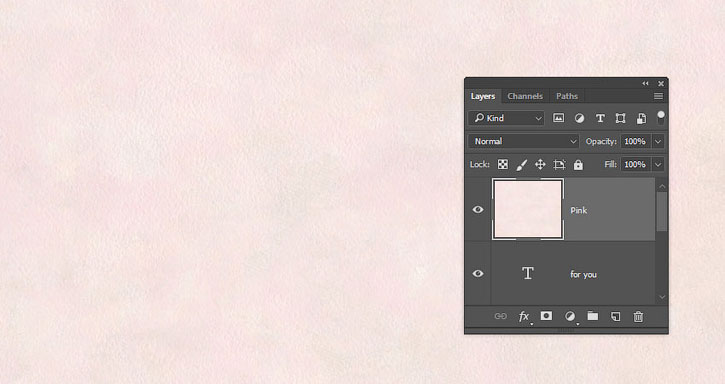Screen dimensions: 725x384
Task: Lock image pixels with brush icon
Action: (522, 164)
